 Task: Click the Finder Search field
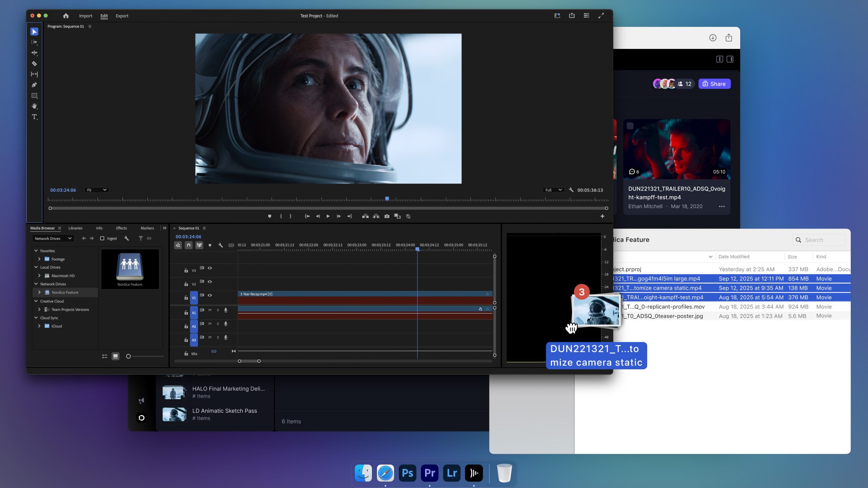[819, 240]
